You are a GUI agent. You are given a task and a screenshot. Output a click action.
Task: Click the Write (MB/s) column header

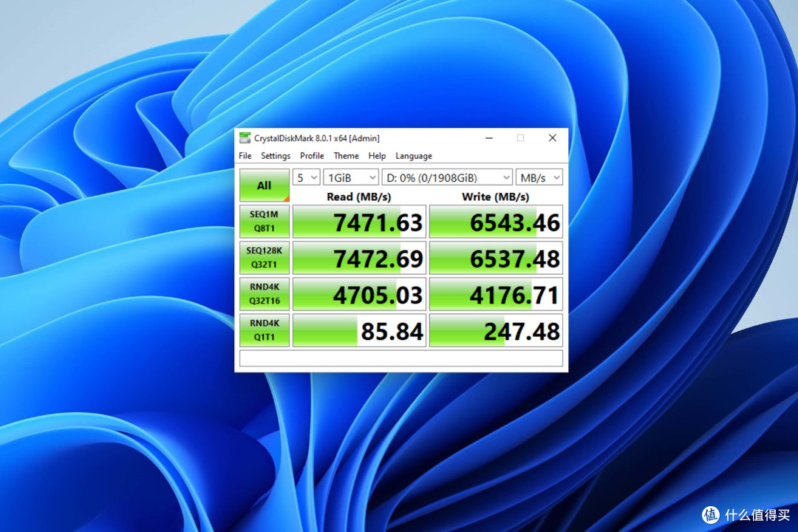pyautogui.click(x=495, y=197)
